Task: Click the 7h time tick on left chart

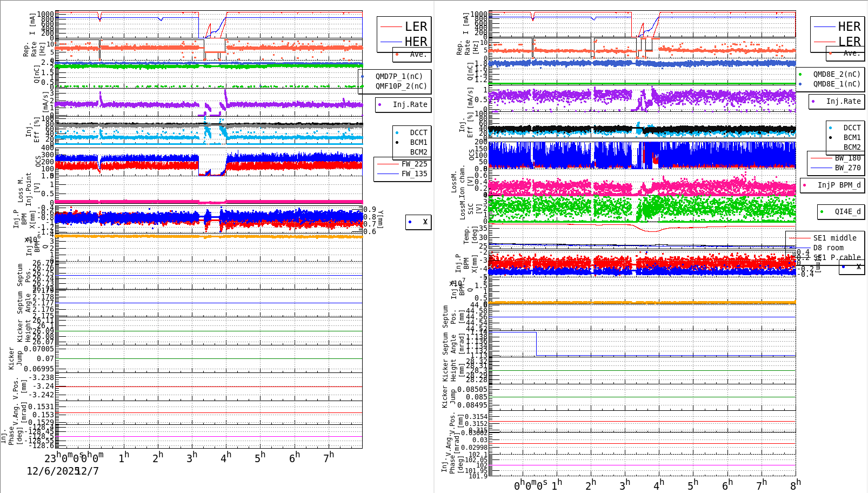Action: tap(329, 457)
